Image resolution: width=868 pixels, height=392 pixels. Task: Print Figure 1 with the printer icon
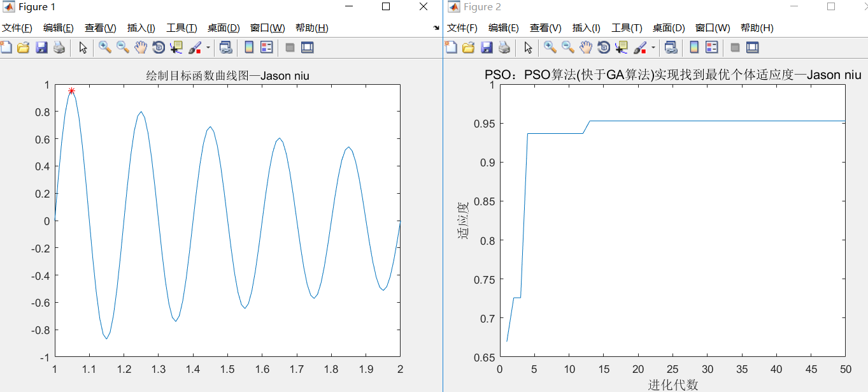[x=59, y=47]
